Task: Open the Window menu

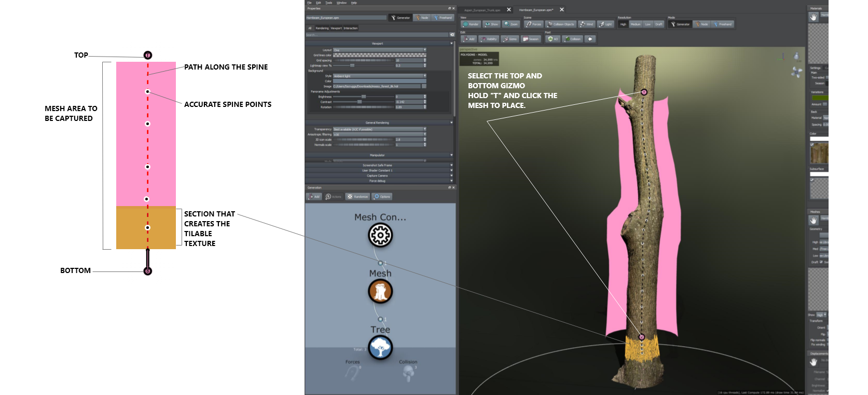Action: (341, 3)
